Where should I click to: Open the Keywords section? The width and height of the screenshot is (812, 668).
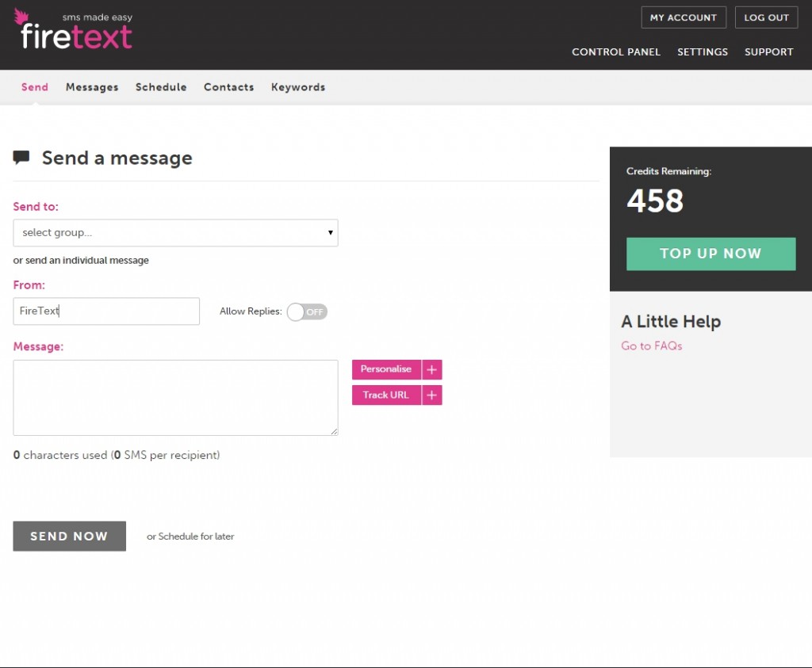[x=298, y=87]
